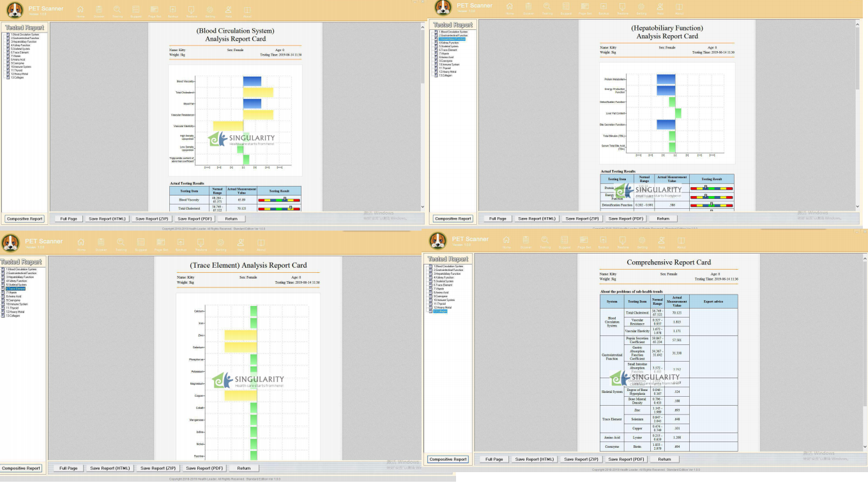The height and width of the screenshot is (483, 868).
Task: Click Backup icon in Hepatobiliary Function window
Action: point(604,8)
